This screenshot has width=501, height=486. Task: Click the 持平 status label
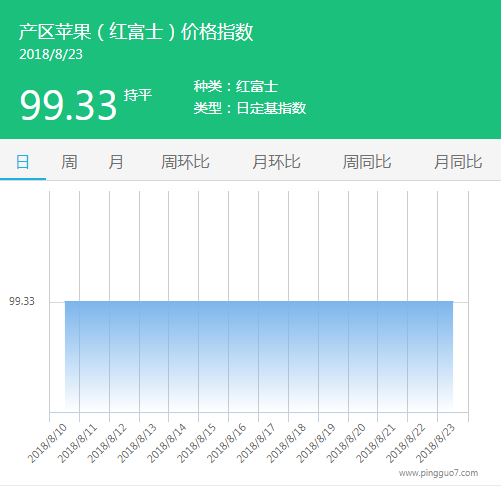138,95
